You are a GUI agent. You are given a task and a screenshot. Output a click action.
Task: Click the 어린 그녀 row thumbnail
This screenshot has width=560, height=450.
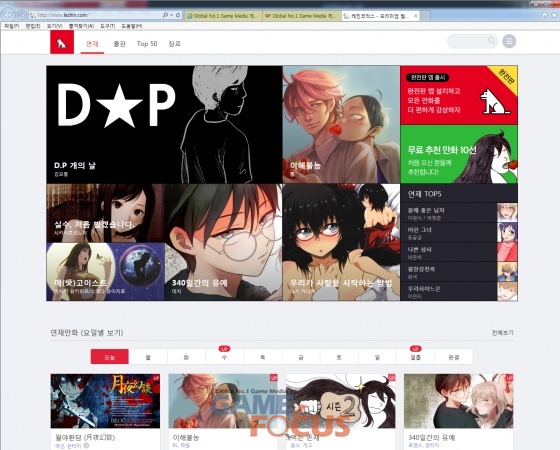coord(507,232)
